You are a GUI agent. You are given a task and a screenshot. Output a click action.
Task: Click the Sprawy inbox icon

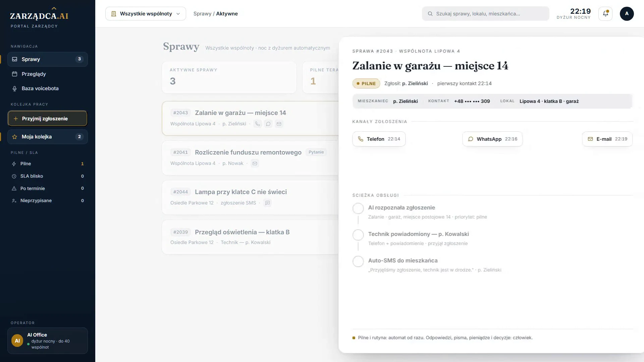[14, 59]
